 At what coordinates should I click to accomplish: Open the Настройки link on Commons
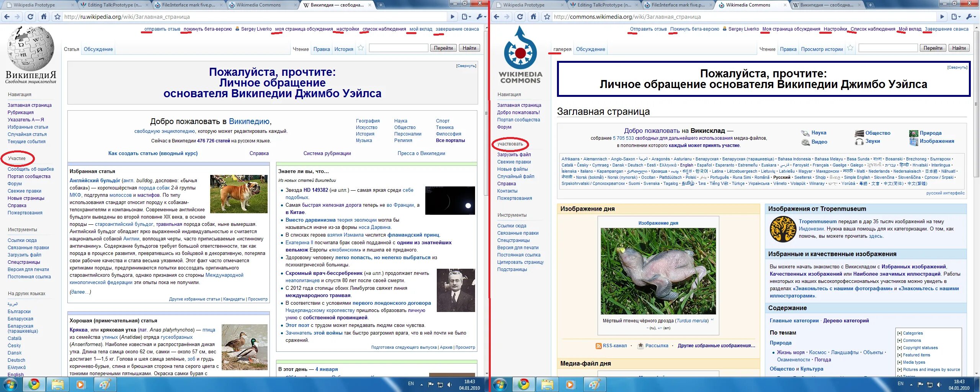(835, 29)
